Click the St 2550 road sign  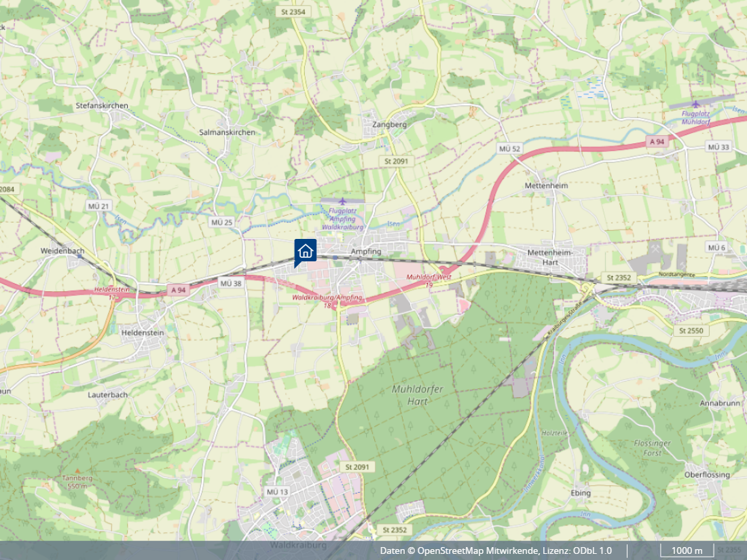[x=691, y=331]
